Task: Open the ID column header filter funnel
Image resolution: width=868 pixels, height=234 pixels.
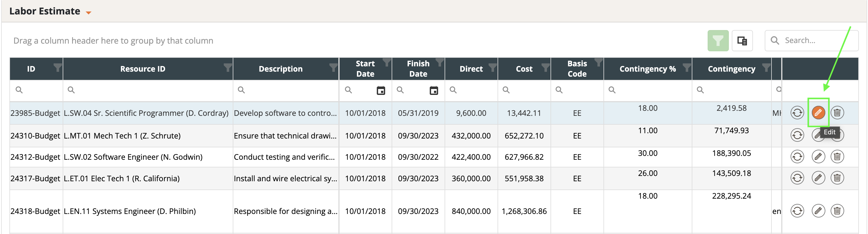Action: pyautogui.click(x=58, y=67)
